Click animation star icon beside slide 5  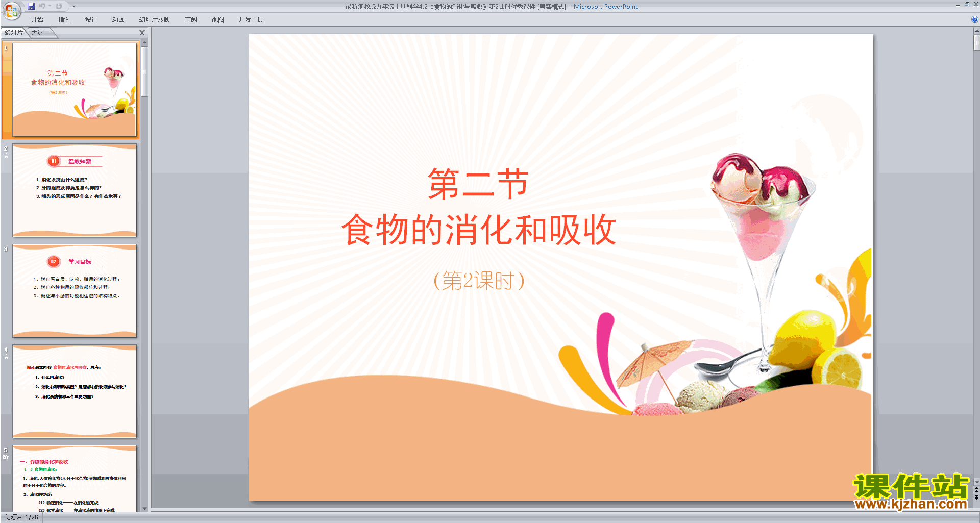(6, 457)
